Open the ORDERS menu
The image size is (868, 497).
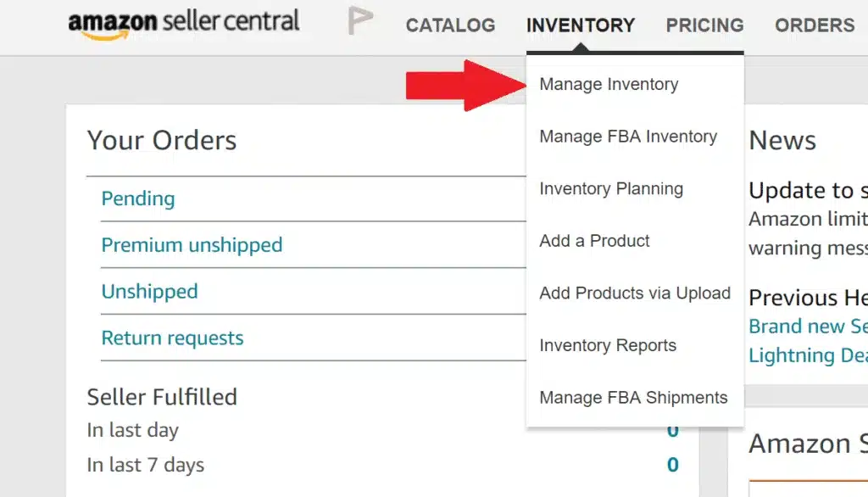click(814, 25)
